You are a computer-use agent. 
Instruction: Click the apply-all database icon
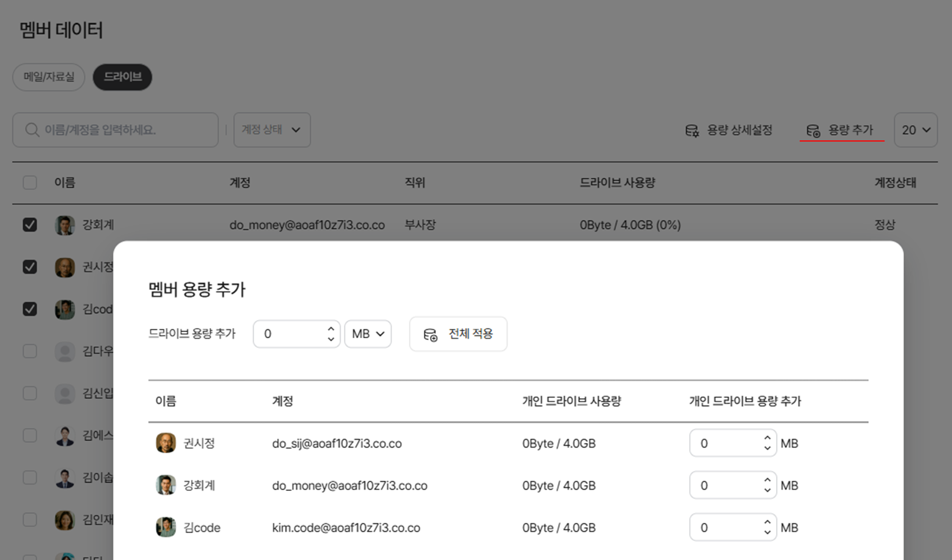(430, 334)
